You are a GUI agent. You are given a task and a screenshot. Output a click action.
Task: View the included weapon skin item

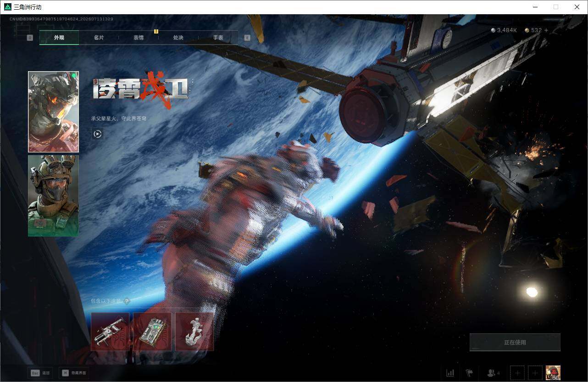110,331
